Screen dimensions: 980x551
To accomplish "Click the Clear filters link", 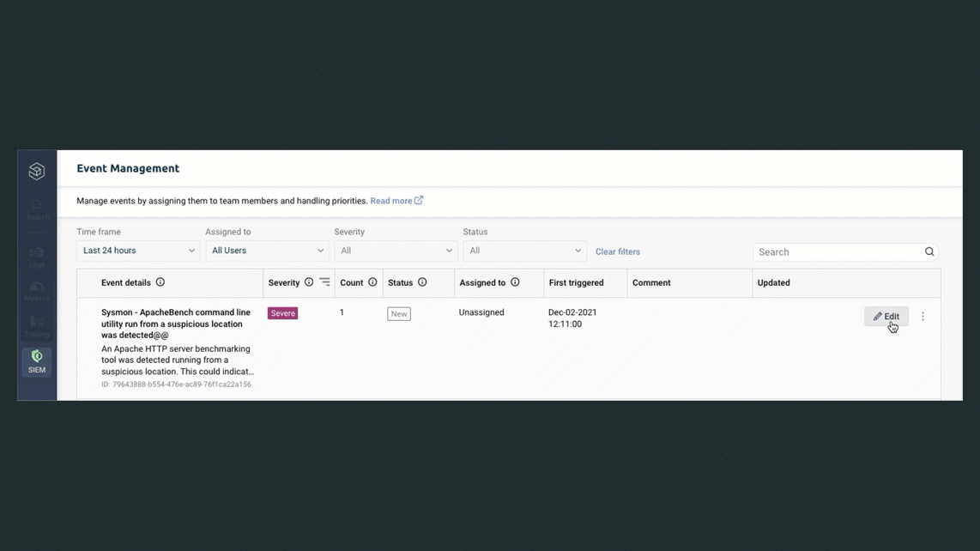I will (x=618, y=251).
